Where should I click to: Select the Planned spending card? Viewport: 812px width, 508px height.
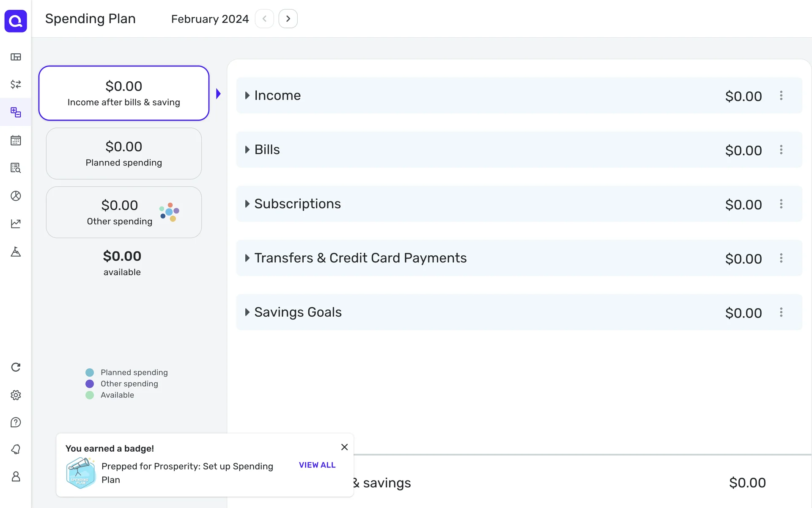coord(123,154)
